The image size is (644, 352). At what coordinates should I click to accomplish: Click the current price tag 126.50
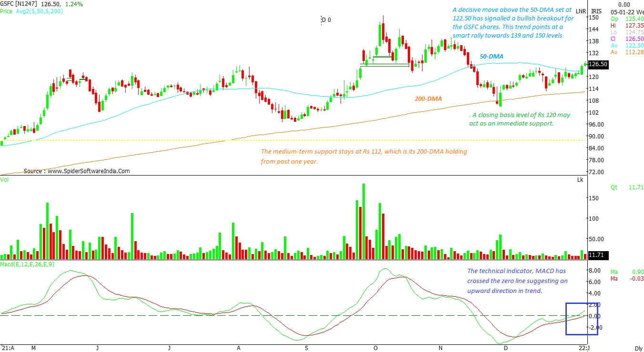pos(597,64)
